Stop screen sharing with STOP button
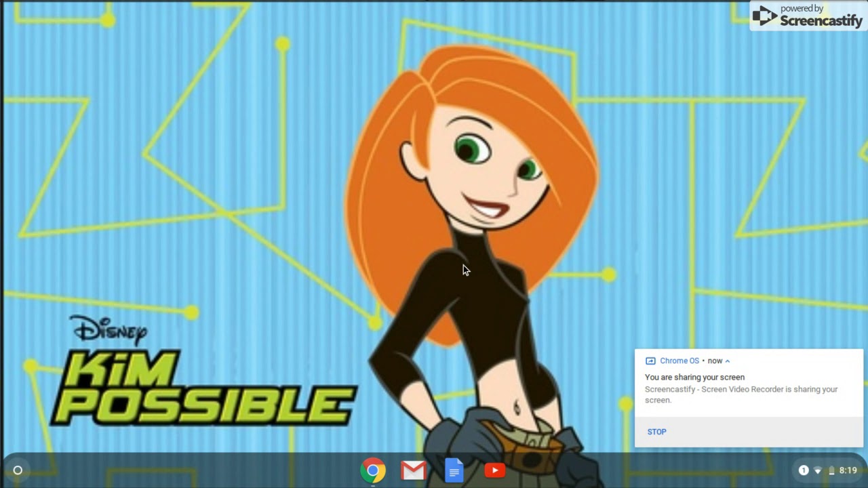 pyautogui.click(x=656, y=432)
